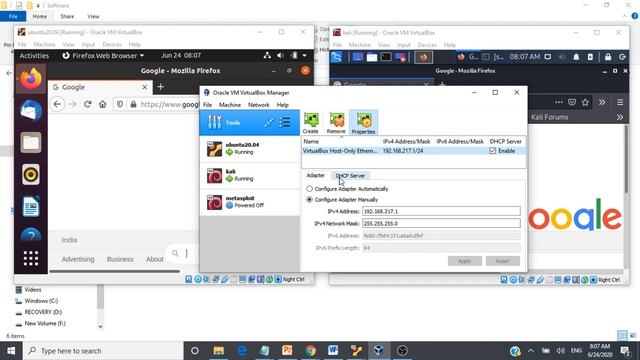Select the kali virtual machine

click(249, 176)
